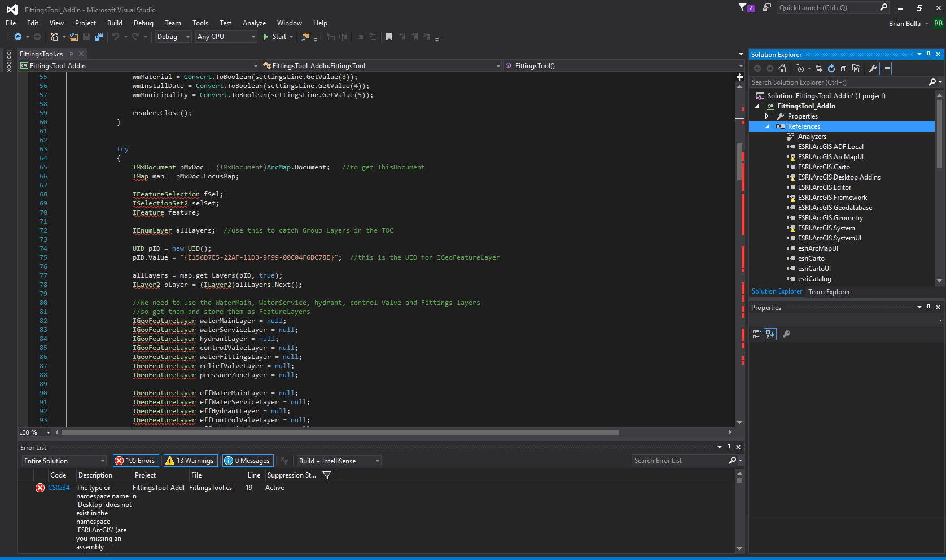Open the File menu
946x560 pixels.
pyautogui.click(x=11, y=23)
